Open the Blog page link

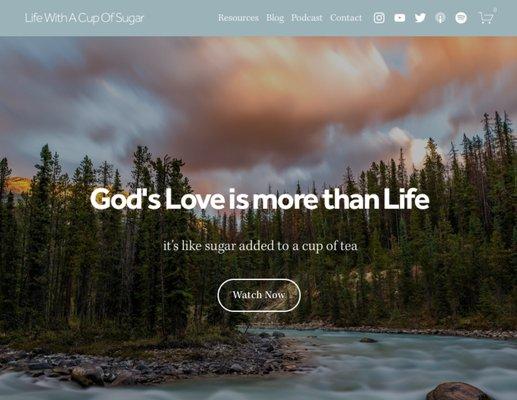click(x=275, y=18)
